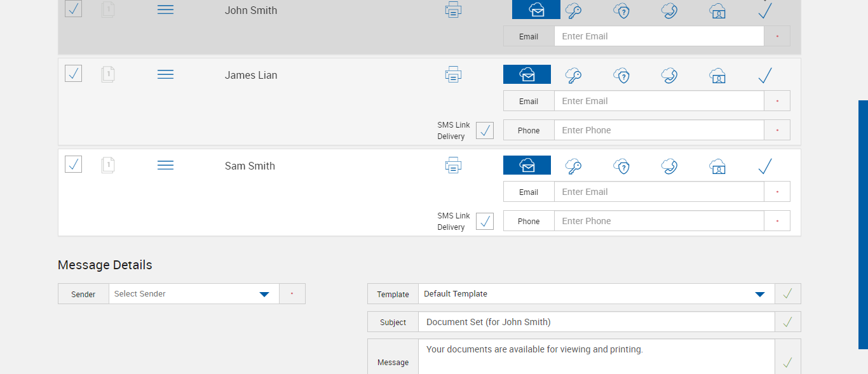Image resolution: width=868 pixels, height=374 pixels.
Task: Click the checkmark at end of Sam Smith row
Action: click(x=765, y=166)
